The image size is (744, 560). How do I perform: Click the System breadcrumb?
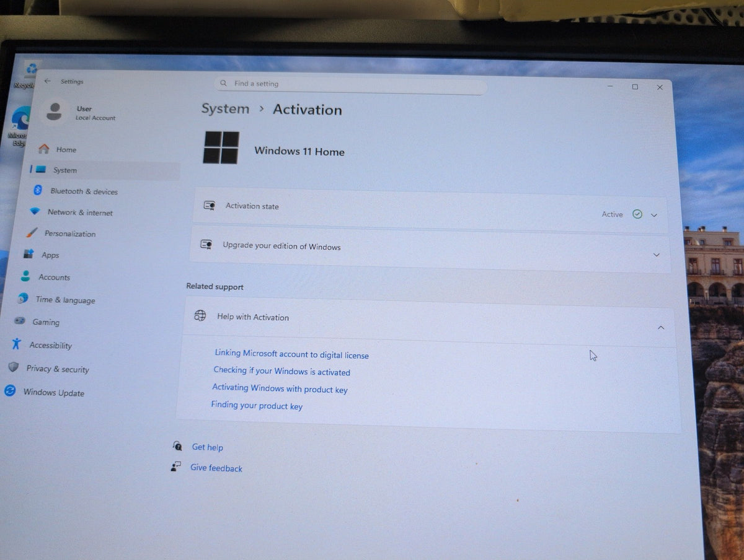pos(225,108)
